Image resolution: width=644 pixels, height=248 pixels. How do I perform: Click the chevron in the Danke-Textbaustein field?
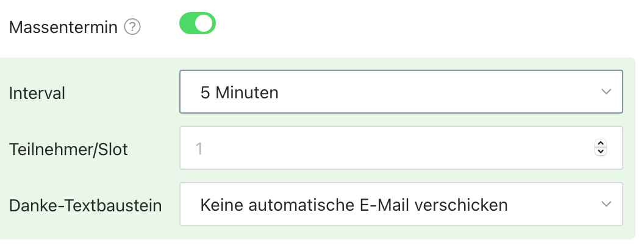coord(606,204)
